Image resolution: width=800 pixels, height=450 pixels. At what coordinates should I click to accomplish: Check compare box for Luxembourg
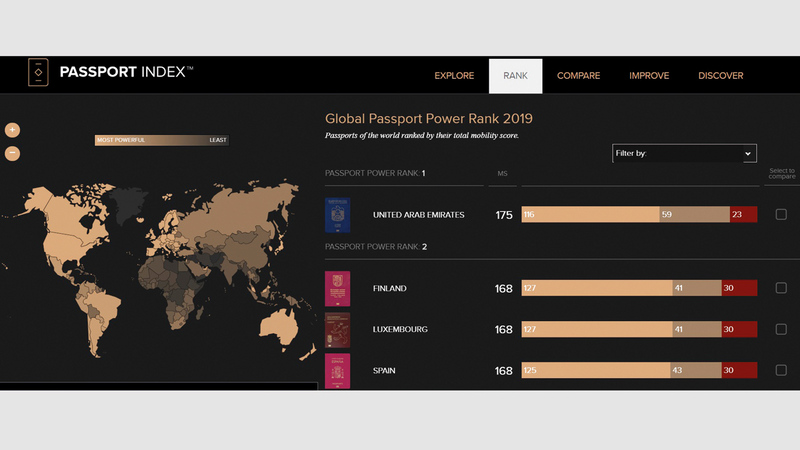coord(781,329)
